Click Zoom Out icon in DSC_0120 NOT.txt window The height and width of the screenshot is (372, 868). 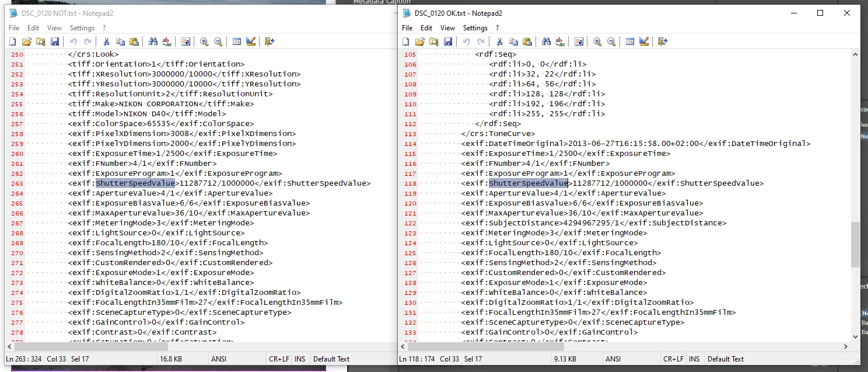(x=218, y=41)
